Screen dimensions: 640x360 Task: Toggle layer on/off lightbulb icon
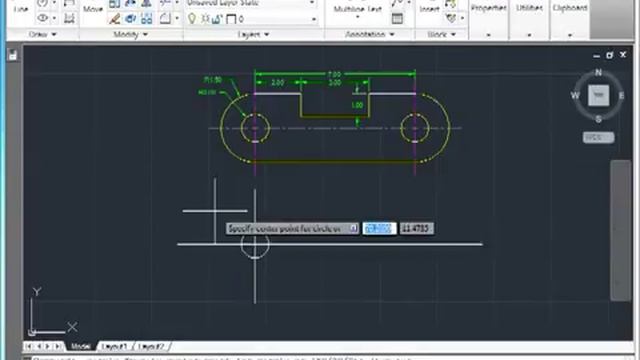click(192, 19)
